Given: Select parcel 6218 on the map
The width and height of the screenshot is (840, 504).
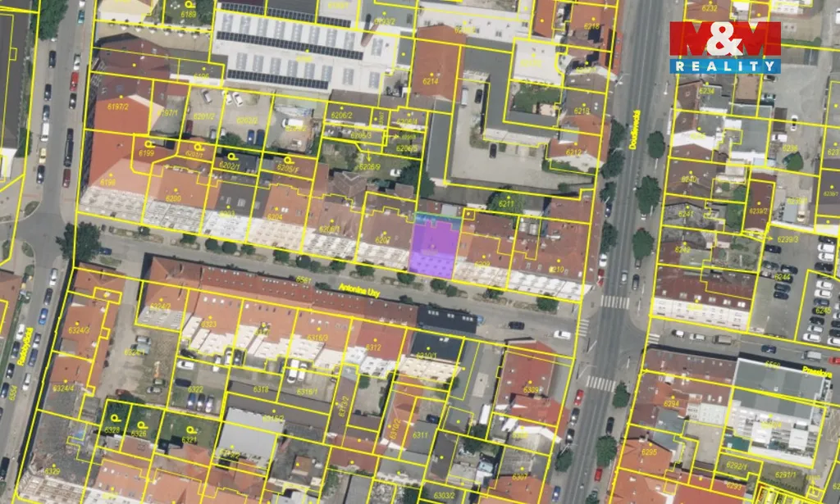Looking at the screenshot, I should coord(591,27).
